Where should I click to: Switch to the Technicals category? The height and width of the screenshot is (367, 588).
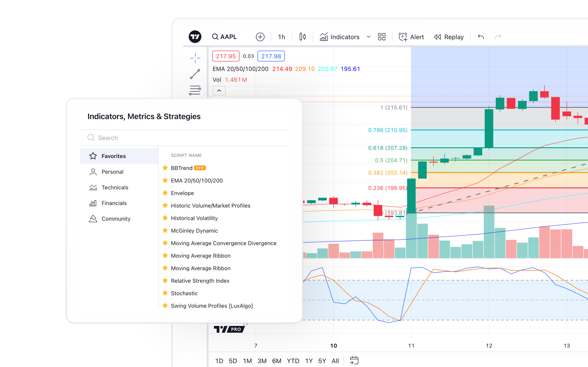(115, 187)
